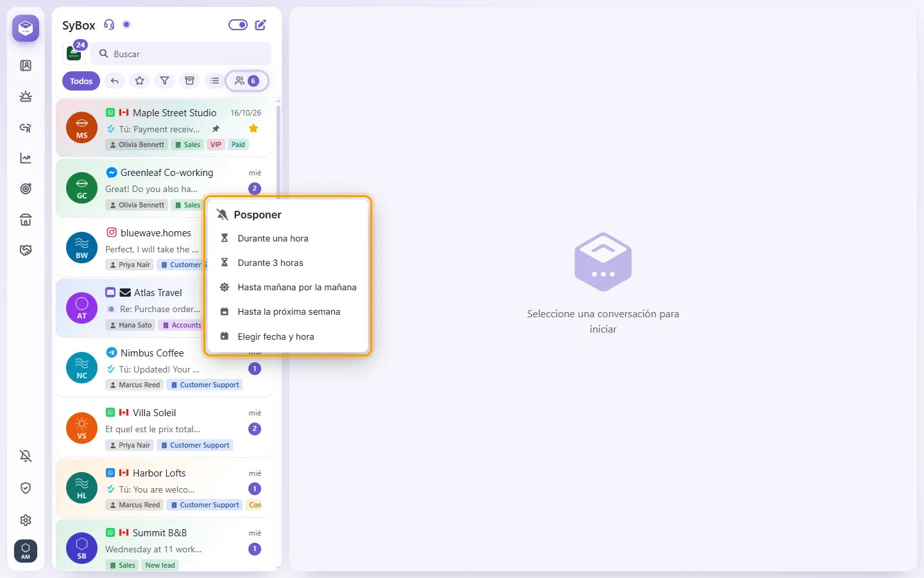The image size is (924, 578).
Task: Open the settings gear in sidebar
Action: click(x=26, y=520)
